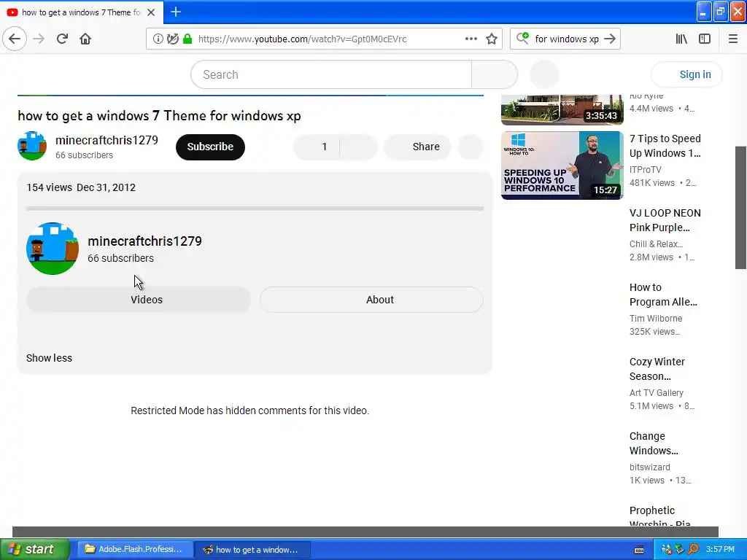Image resolution: width=747 pixels, height=560 pixels.
Task: Click large minecraftchris1279 avatar in description
Action: pos(53,249)
